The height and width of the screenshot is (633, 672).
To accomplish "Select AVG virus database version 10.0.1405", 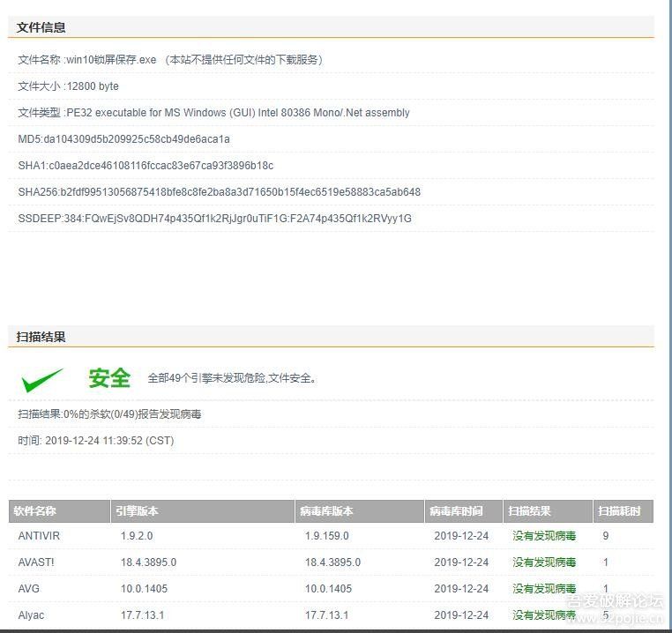I will click(x=328, y=589).
